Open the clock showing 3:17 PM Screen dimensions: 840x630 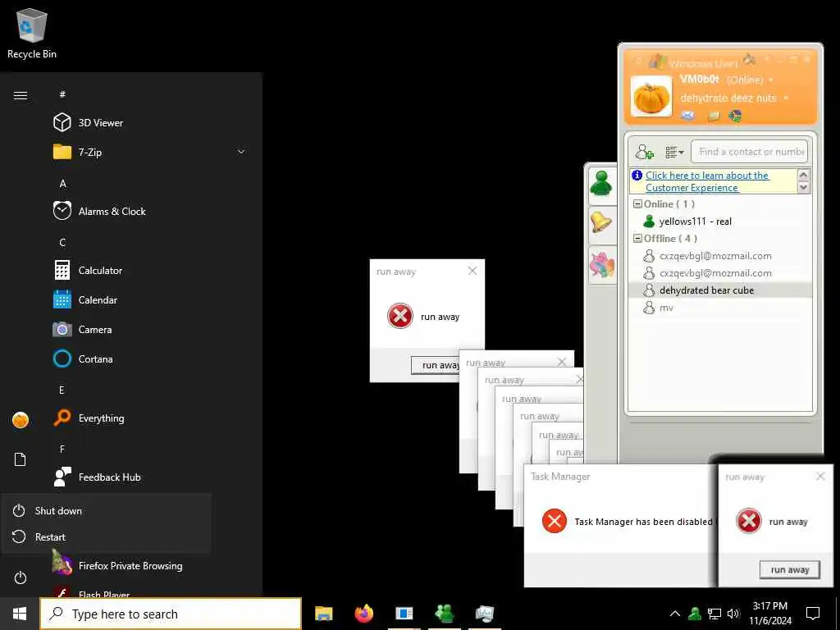tap(769, 614)
